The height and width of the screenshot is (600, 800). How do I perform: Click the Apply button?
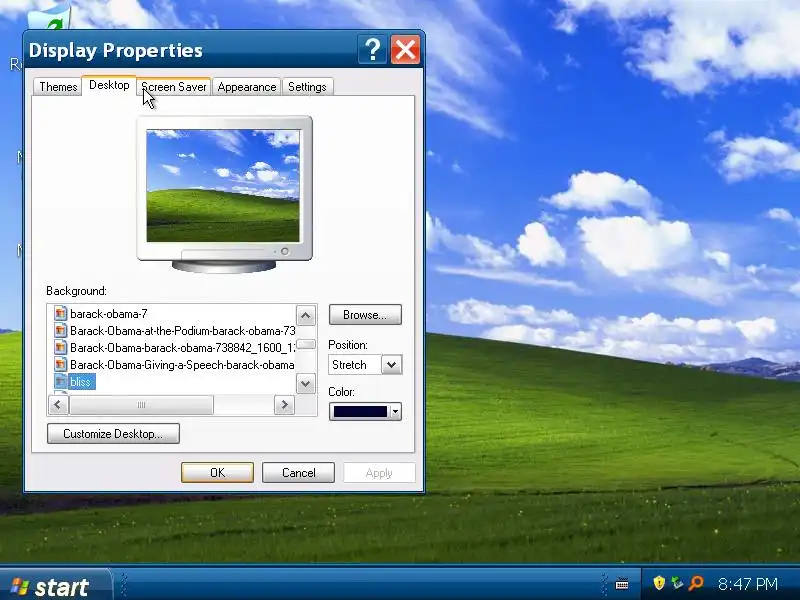point(379,472)
